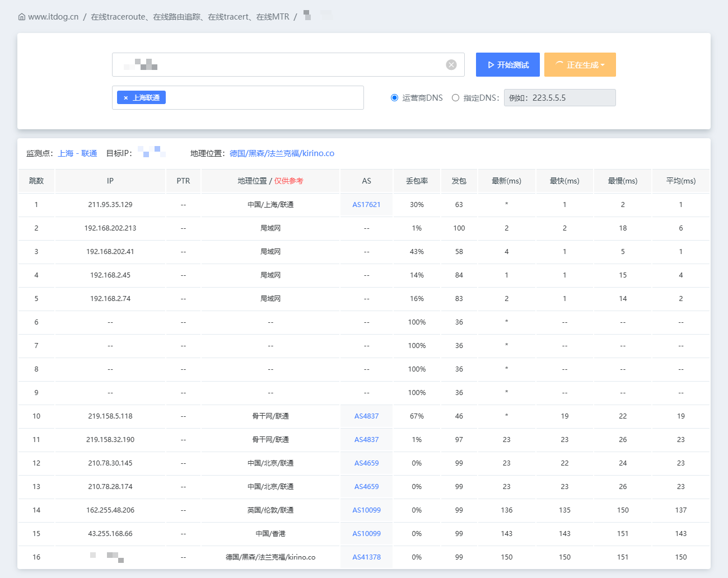Select the IP 192.168.202.213 cell
This screenshot has width=728, height=578.
coord(110,228)
